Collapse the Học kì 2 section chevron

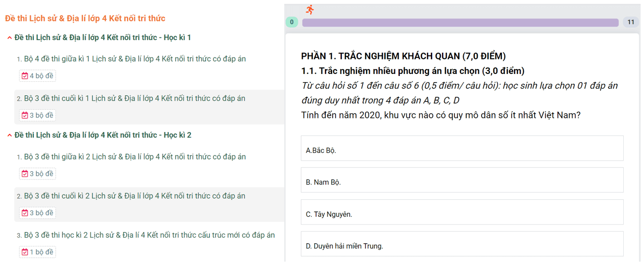(x=10, y=135)
